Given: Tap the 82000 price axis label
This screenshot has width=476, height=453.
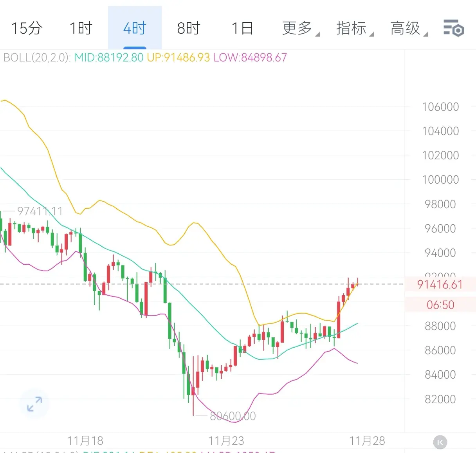Looking at the screenshot, I should tap(440, 399).
